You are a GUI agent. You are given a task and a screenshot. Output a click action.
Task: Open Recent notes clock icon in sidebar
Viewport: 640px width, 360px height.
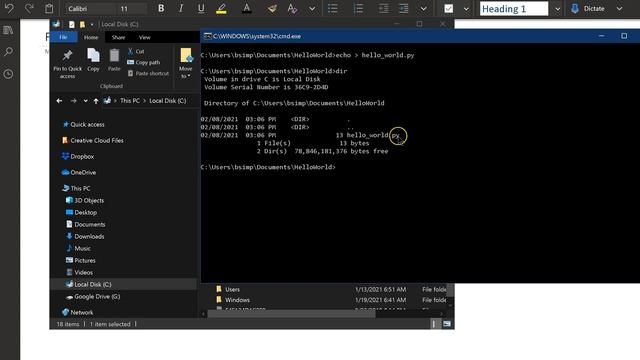point(8,74)
